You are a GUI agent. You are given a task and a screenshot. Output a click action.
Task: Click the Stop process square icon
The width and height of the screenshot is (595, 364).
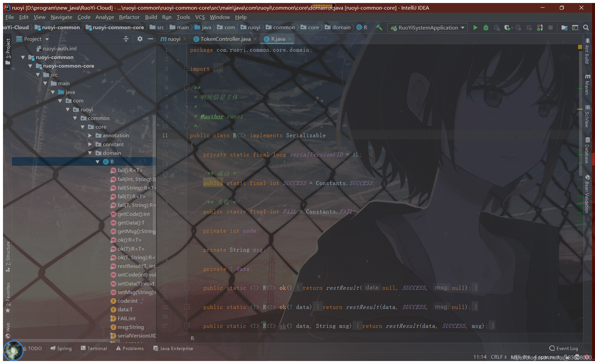click(551, 28)
